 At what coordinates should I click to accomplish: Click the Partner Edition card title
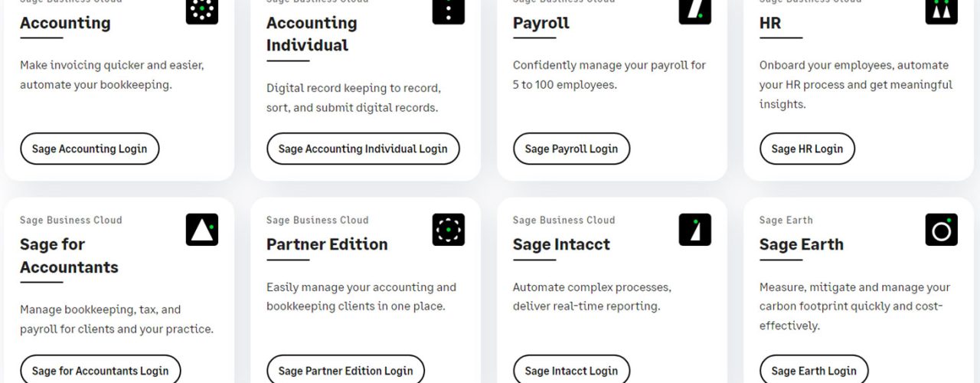[x=327, y=244]
